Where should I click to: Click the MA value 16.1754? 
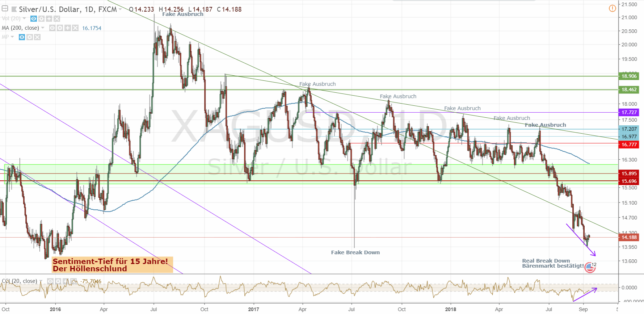pyautogui.click(x=92, y=28)
